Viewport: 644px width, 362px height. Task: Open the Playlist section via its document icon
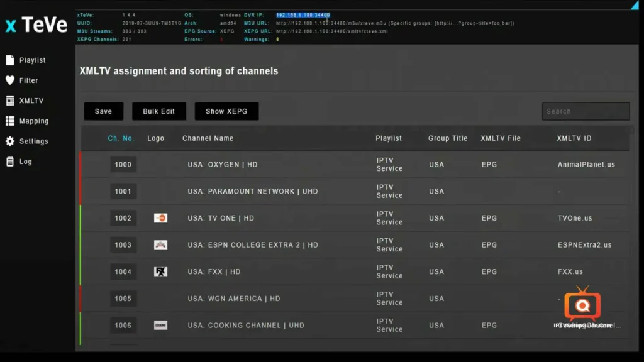[x=9, y=60]
